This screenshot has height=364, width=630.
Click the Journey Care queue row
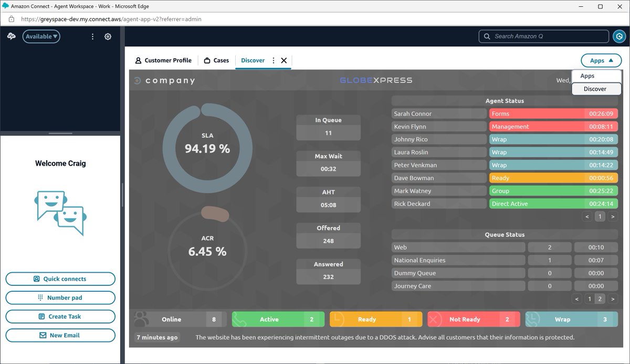tap(505, 286)
